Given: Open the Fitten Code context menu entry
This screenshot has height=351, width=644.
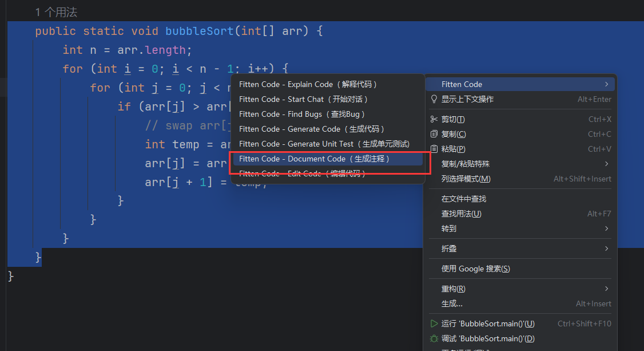Looking at the screenshot, I should 520,84.
